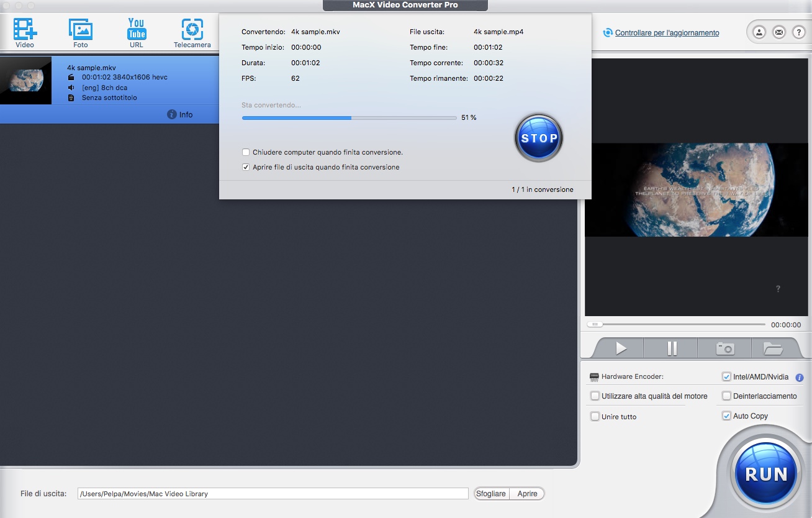Open the Foto slideshow tool
Image resolution: width=812 pixels, height=518 pixels.
(x=81, y=32)
